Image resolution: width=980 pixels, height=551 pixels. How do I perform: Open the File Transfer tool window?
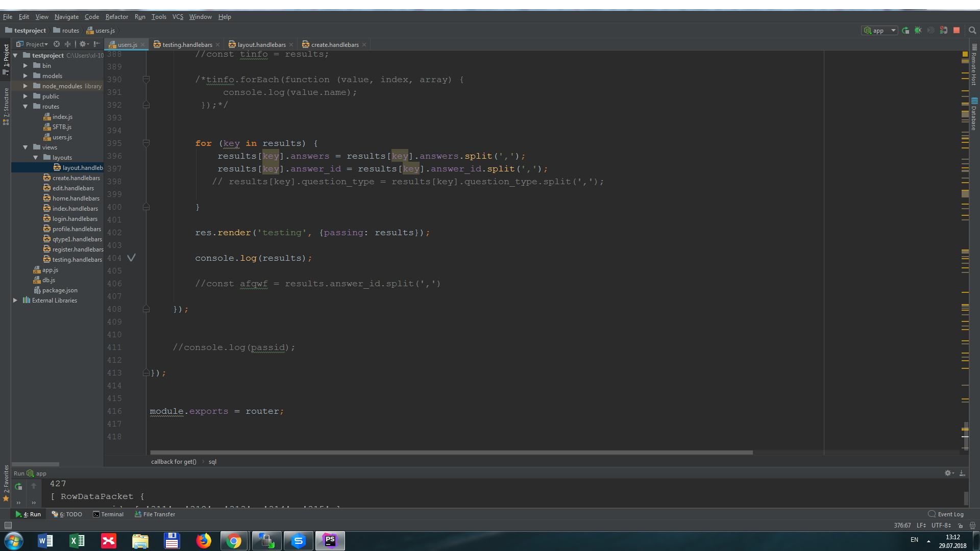point(155,514)
